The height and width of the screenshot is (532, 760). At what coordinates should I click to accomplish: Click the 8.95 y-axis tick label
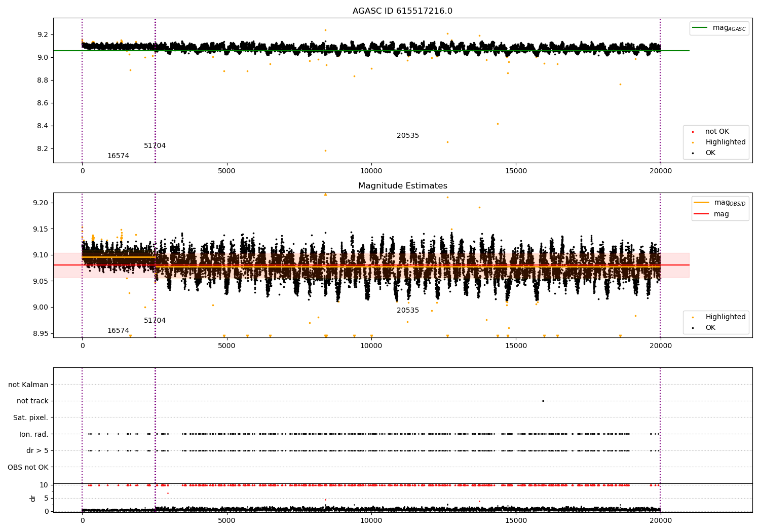(41, 334)
